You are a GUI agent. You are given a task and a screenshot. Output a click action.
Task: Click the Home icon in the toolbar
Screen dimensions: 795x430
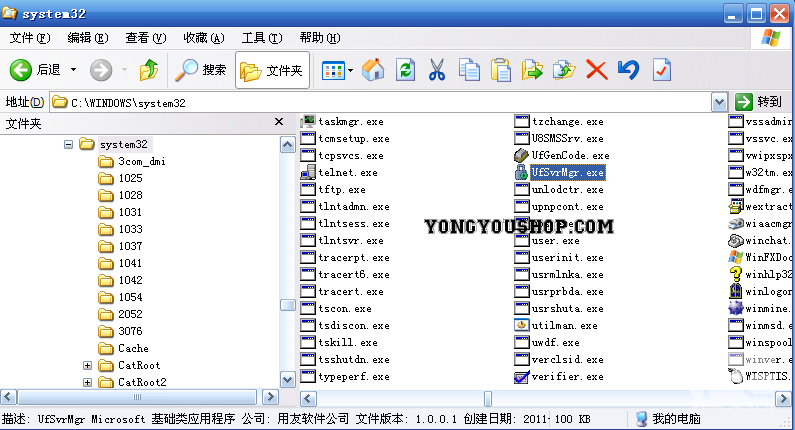(x=373, y=69)
